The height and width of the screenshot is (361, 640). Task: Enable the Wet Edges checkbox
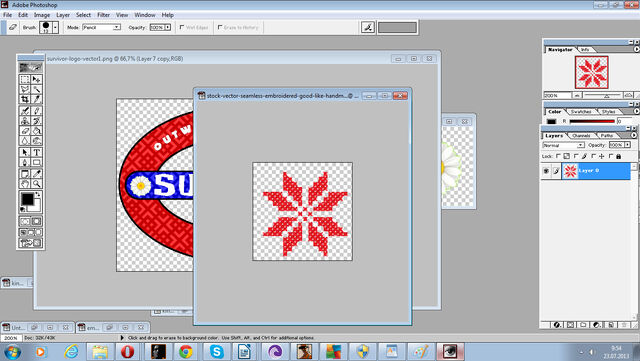[x=182, y=27]
